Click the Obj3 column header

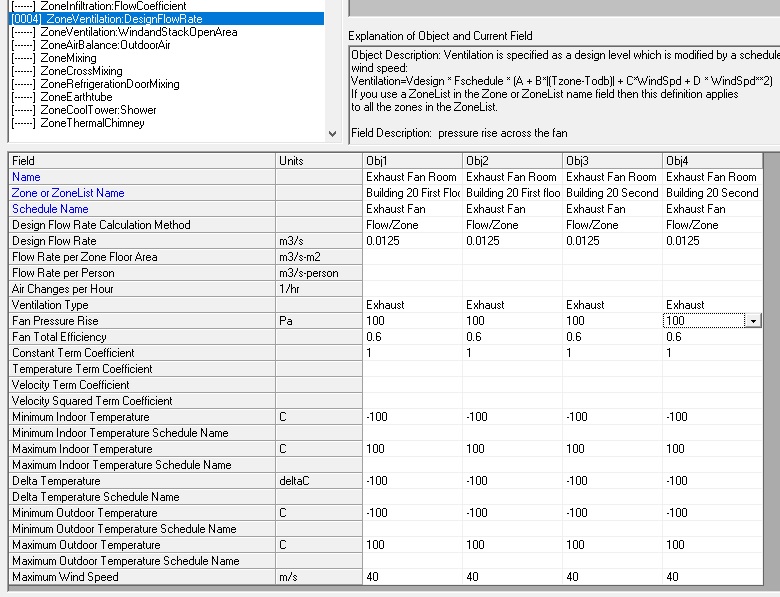tap(612, 161)
